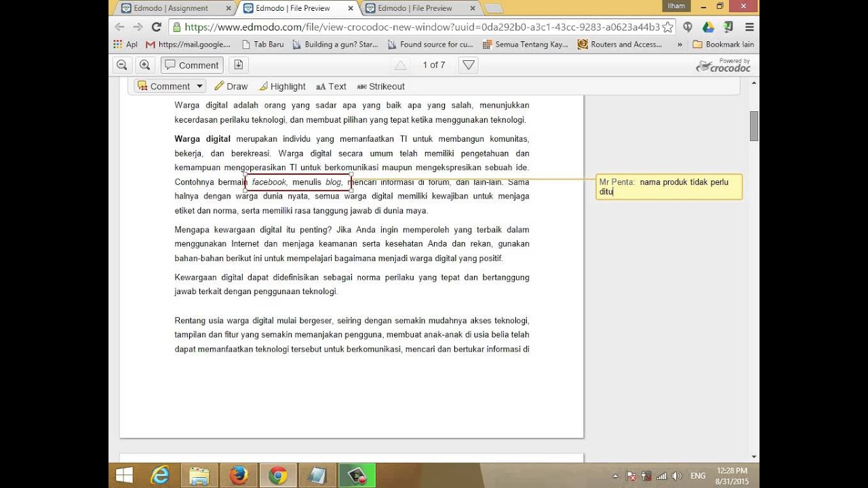Image resolution: width=868 pixels, height=488 pixels.
Task: Click the download document icon
Action: (238, 65)
